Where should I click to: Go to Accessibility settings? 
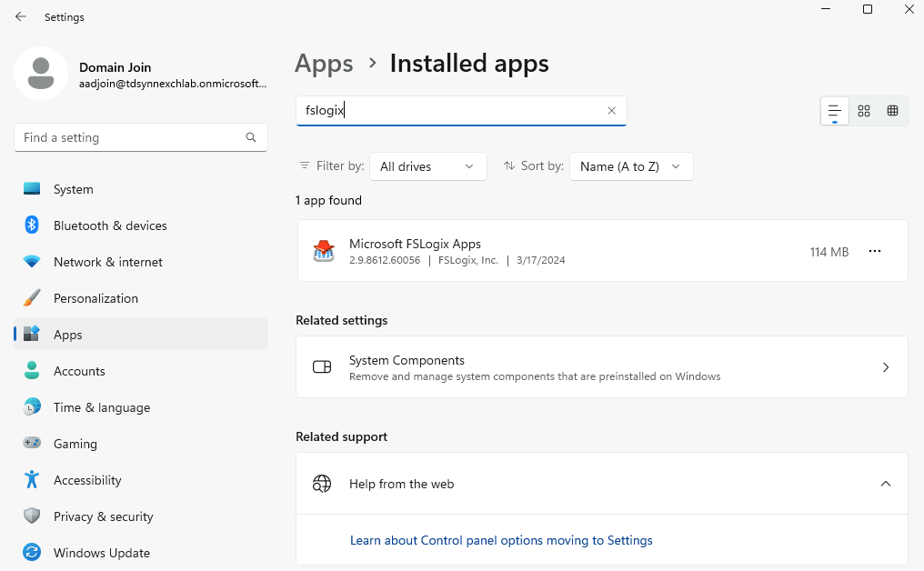(x=141, y=480)
